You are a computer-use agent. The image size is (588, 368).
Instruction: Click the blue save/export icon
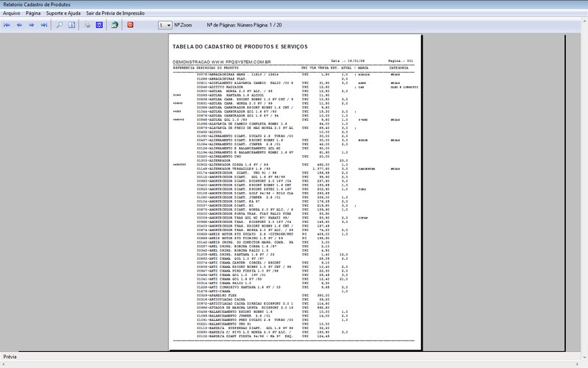tap(99, 24)
